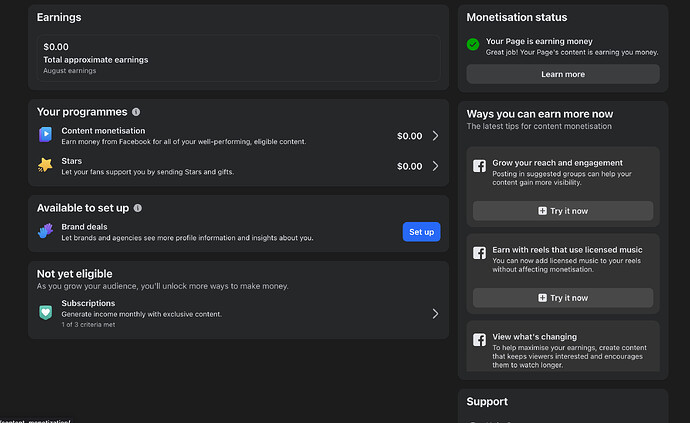
Task: Open the Subscriptions row title
Action: point(88,303)
